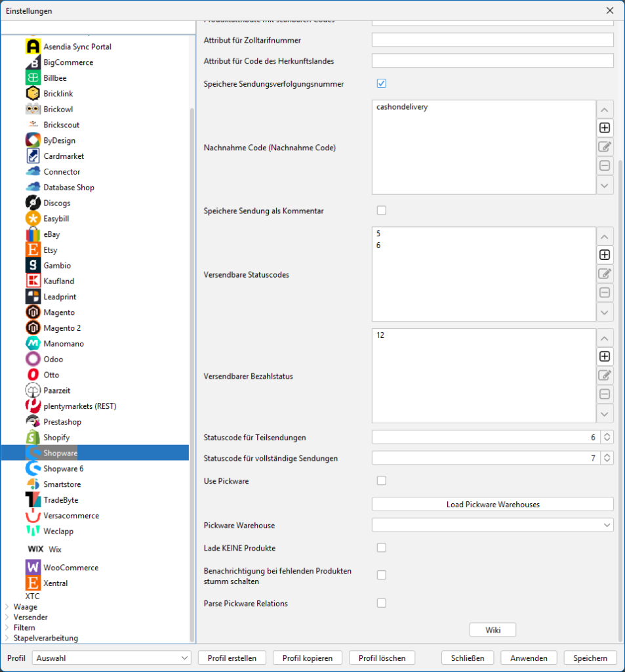Screen dimensions: 625x672
Task: Open the Profil Auswahl dropdown
Action: pyautogui.click(x=112, y=658)
